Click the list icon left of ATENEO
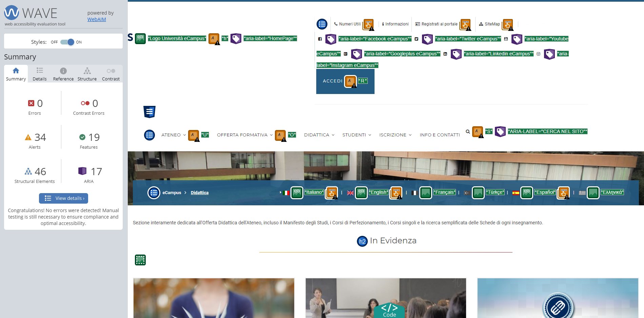 (x=149, y=135)
